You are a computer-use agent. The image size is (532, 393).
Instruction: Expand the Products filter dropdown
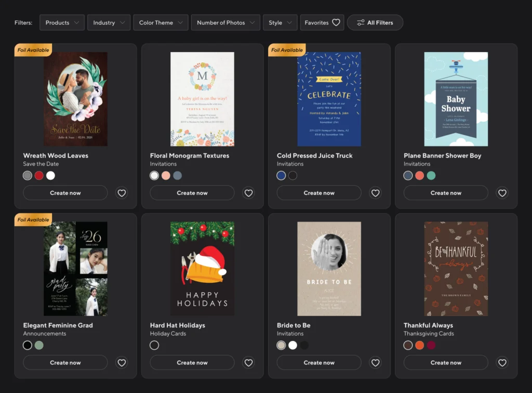point(62,23)
